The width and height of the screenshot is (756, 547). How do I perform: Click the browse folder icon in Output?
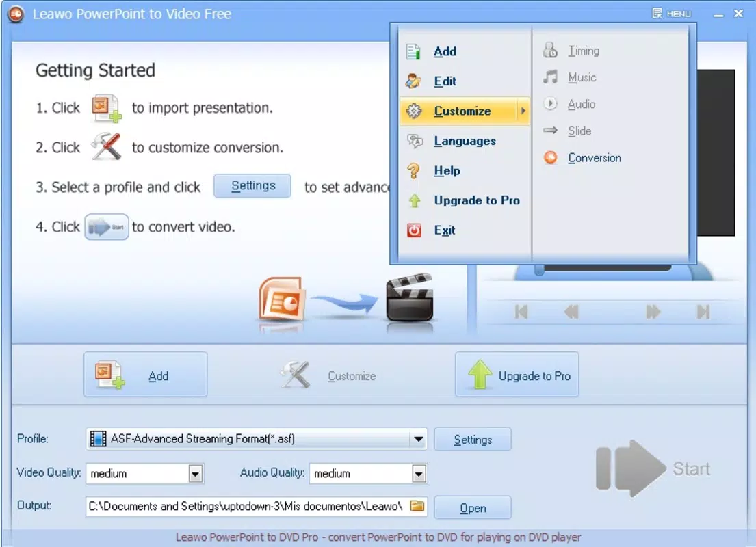coord(417,506)
